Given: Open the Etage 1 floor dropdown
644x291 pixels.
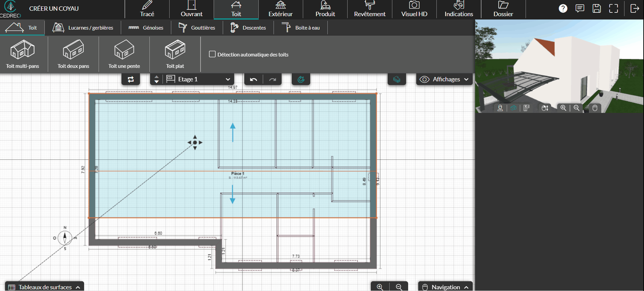Looking at the screenshot, I should coord(199,79).
